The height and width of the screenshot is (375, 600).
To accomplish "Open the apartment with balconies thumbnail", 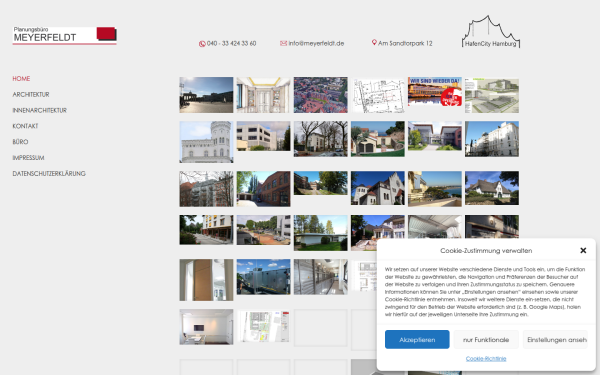I will (x=206, y=189).
